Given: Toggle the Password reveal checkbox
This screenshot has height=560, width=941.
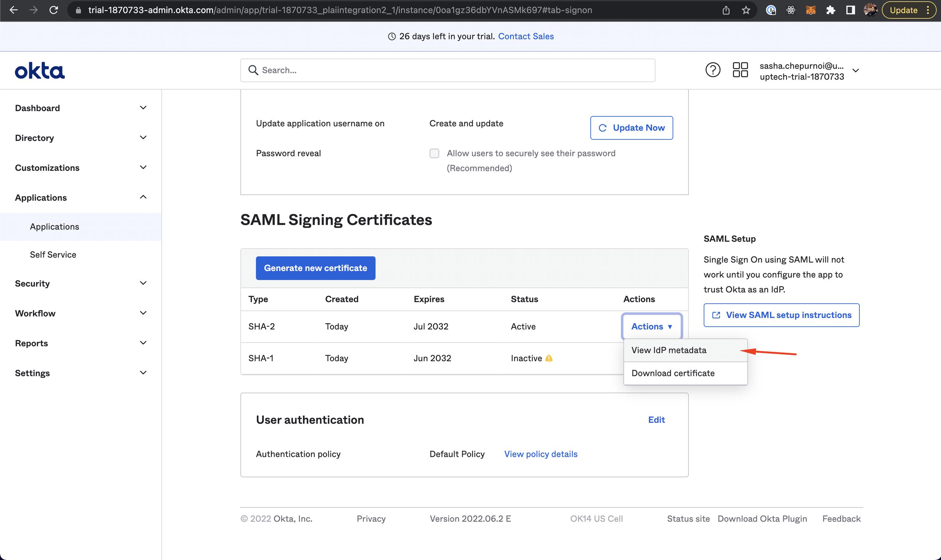Looking at the screenshot, I should (434, 153).
